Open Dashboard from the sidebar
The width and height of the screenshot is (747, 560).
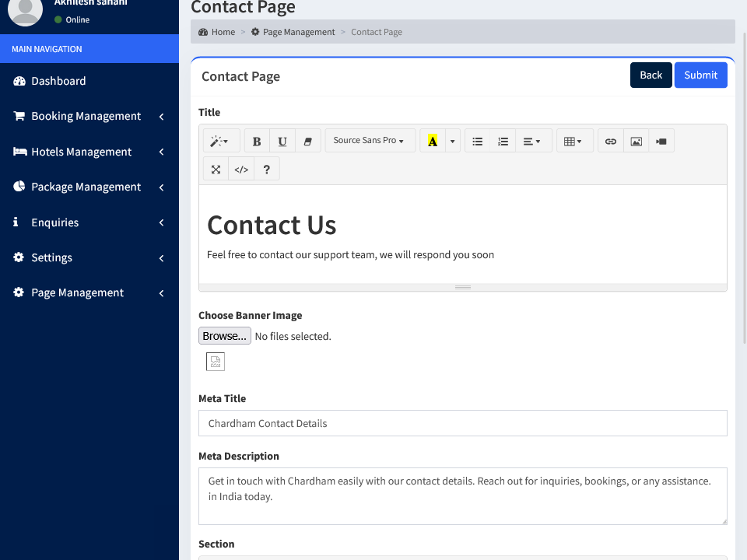click(x=58, y=81)
